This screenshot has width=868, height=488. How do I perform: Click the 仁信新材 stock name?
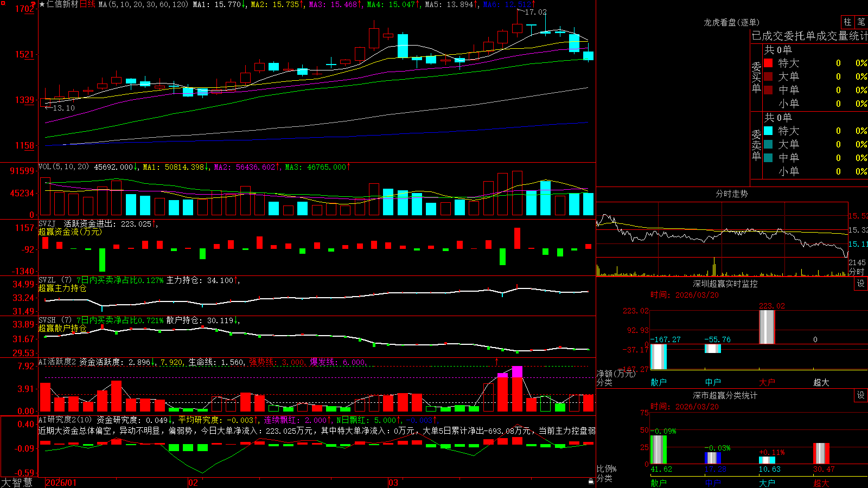click(x=62, y=4)
